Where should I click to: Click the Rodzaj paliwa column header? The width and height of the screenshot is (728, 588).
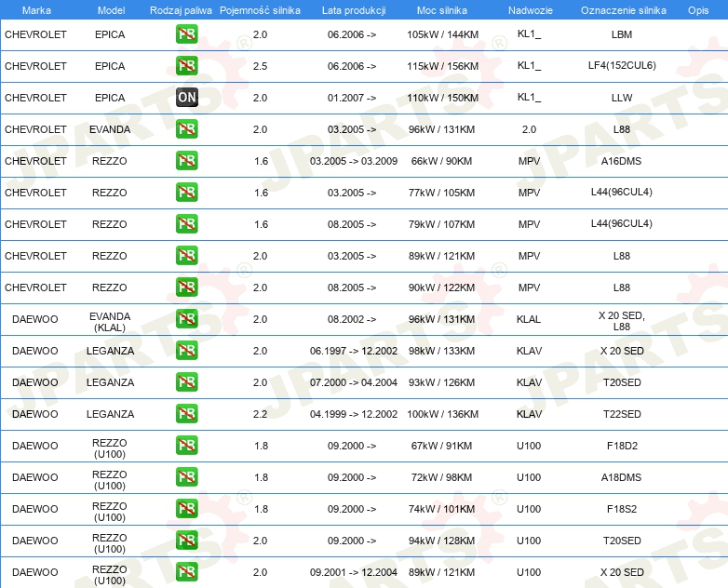[x=181, y=10]
